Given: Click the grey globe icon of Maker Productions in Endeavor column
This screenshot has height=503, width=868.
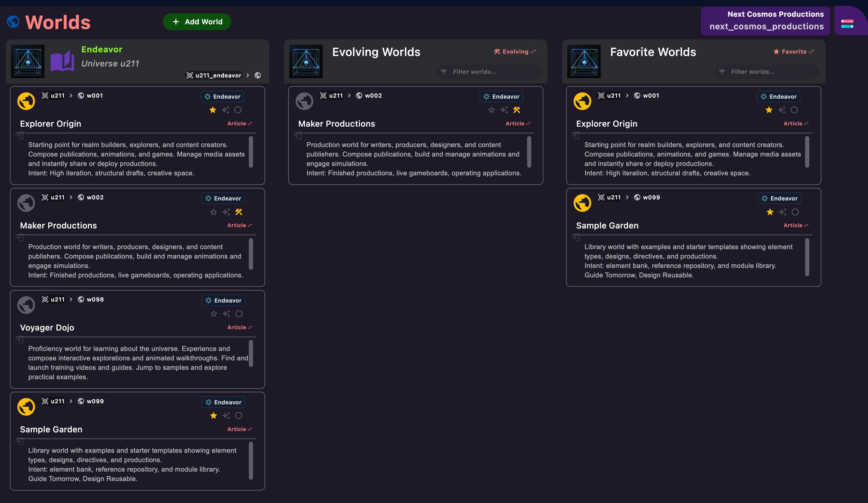Looking at the screenshot, I should (26, 203).
